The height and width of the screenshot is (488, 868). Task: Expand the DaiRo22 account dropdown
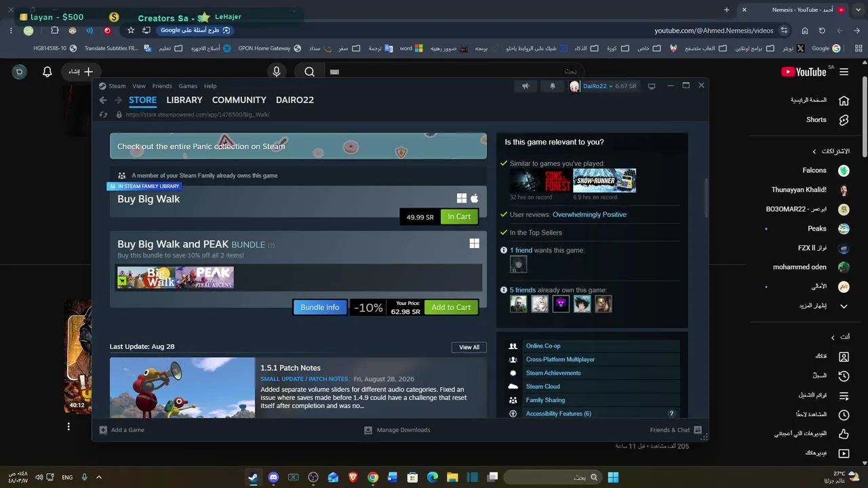point(610,86)
